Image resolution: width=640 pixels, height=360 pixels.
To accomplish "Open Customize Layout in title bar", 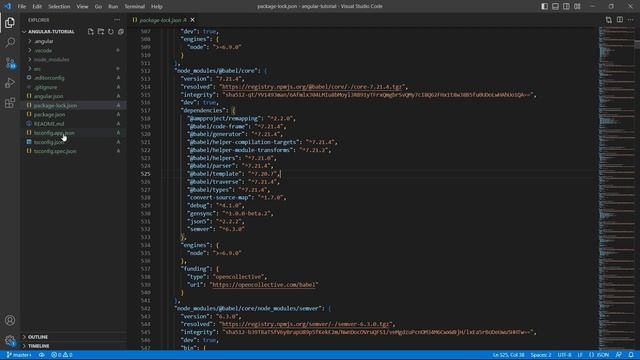I will pos(577,6).
